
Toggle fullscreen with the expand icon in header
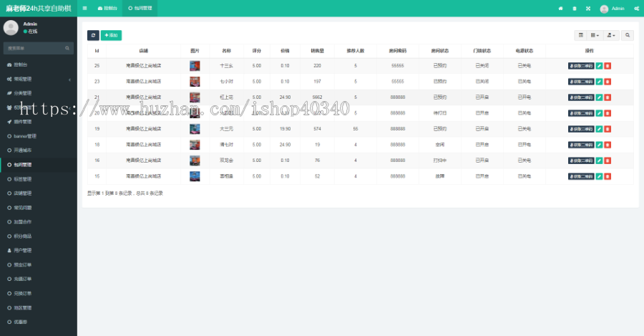[x=588, y=8]
